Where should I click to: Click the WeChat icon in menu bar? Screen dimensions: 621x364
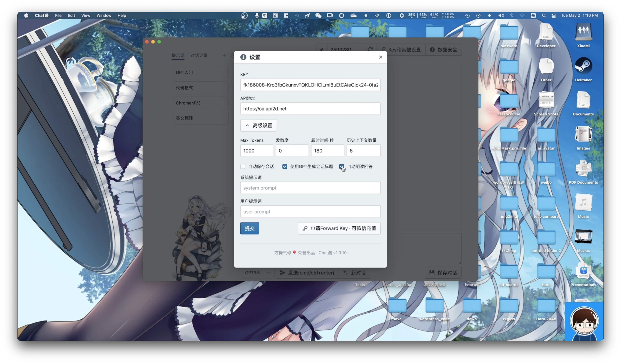click(318, 15)
